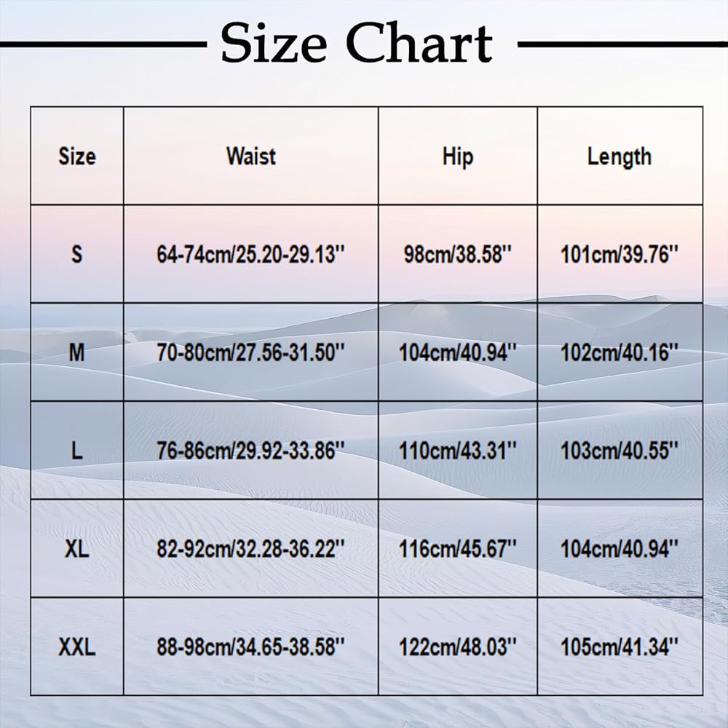
Task: Click the Size Chart title
Action: pyautogui.click(x=357, y=43)
